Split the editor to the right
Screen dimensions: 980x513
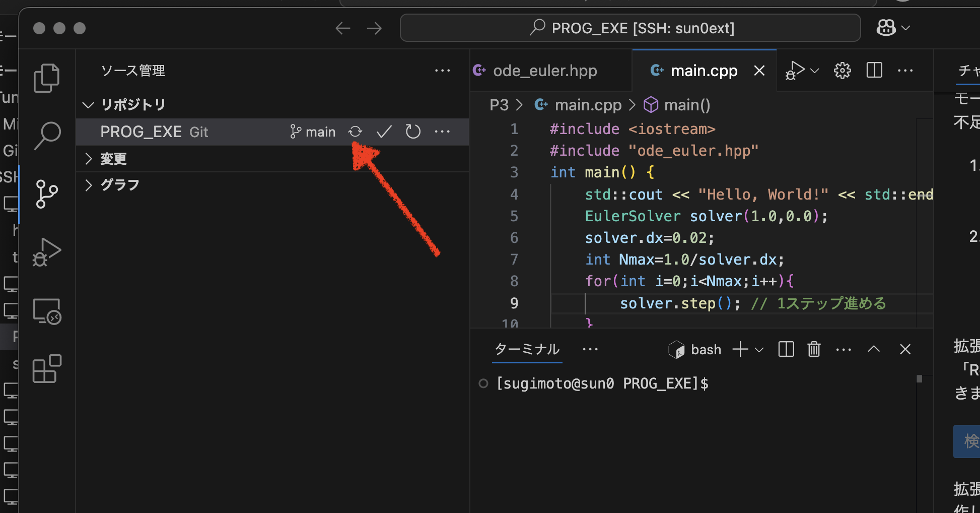click(874, 71)
